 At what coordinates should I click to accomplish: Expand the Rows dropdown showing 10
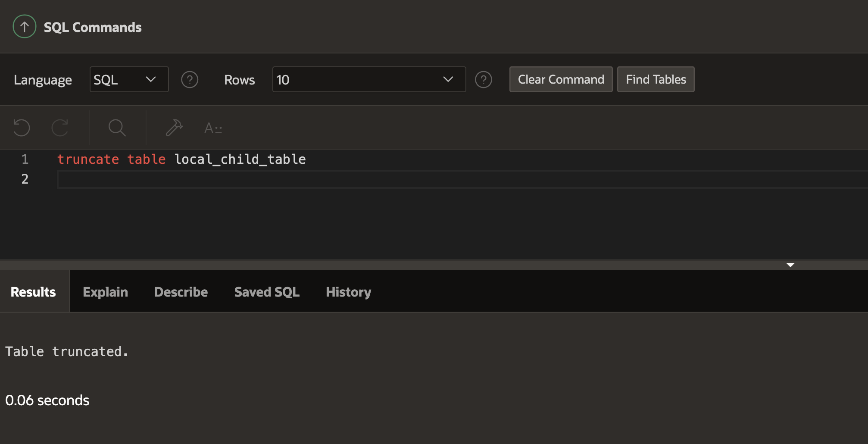point(369,79)
